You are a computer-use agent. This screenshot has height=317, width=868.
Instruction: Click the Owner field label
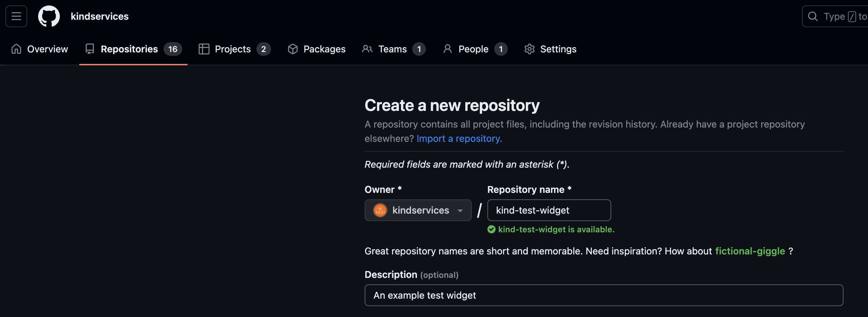tap(383, 189)
